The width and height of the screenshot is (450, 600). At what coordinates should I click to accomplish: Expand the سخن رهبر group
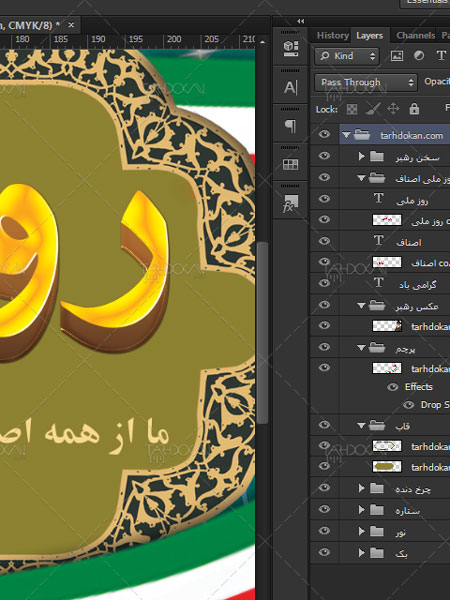coord(361,156)
